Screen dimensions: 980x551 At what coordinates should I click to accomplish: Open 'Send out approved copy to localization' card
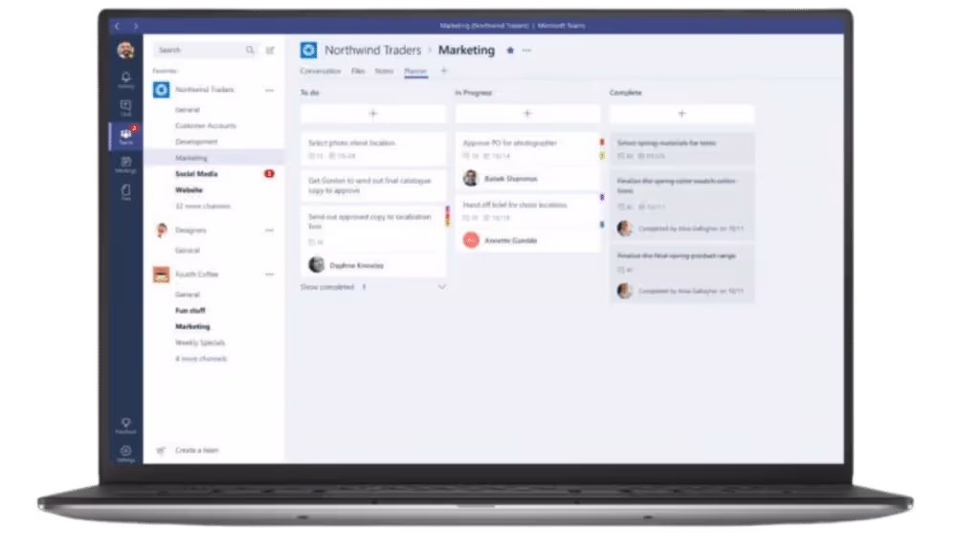(373, 241)
